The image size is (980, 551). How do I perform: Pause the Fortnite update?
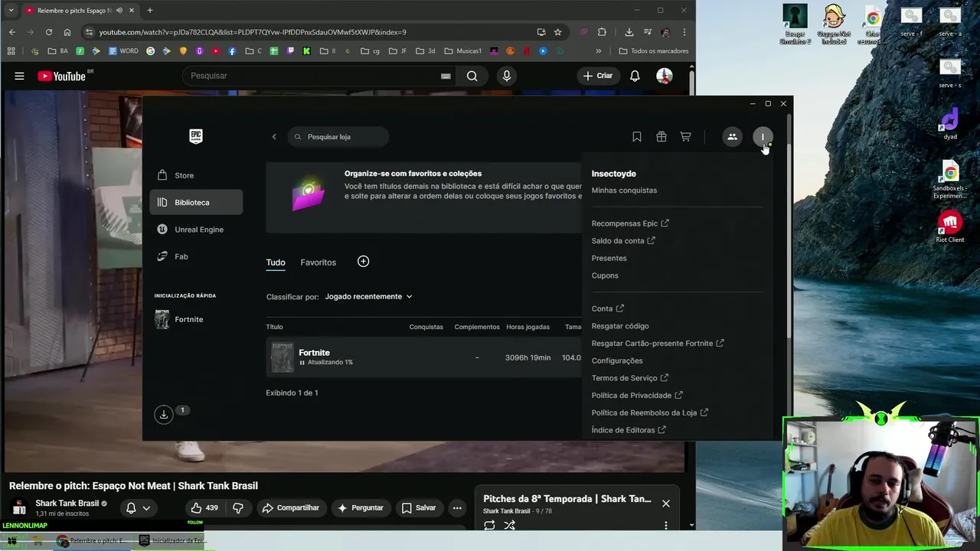302,363
